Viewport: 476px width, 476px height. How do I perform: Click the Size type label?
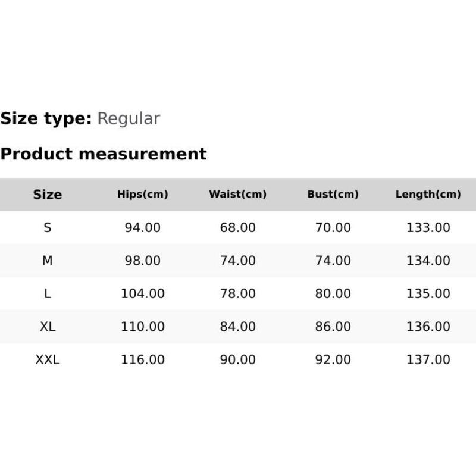coord(46,118)
